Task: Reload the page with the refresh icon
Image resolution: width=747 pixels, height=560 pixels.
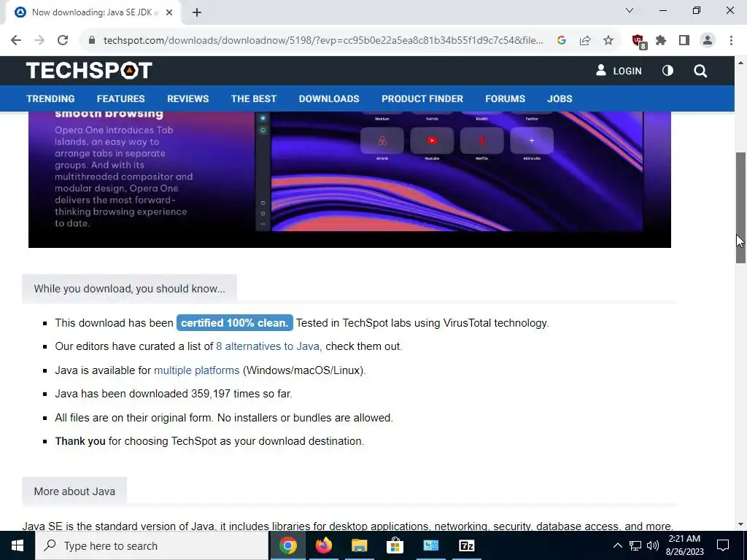Action: [63, 41]
